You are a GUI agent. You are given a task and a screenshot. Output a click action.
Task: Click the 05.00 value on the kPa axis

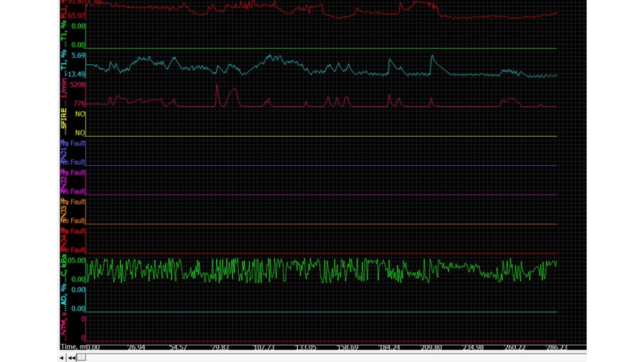77,260
